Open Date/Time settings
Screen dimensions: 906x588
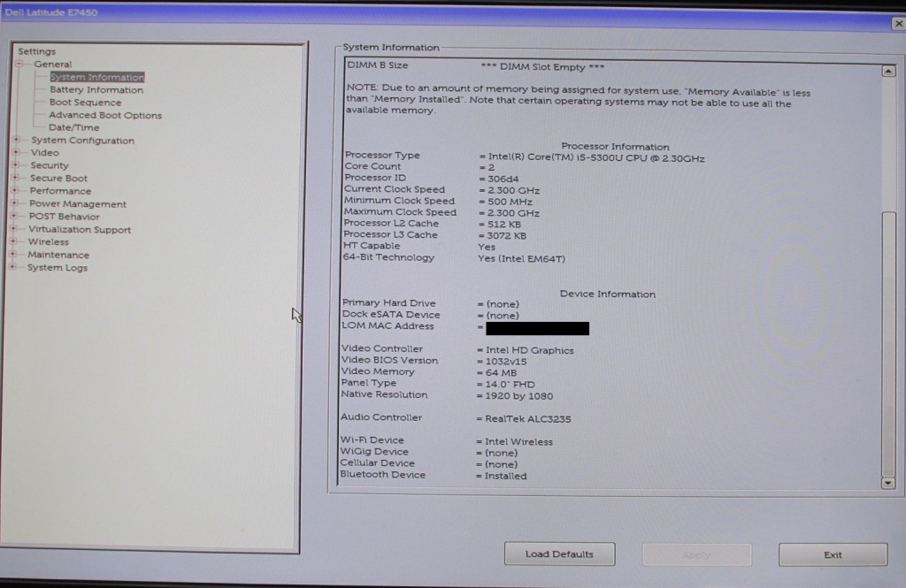coord(74,127)
